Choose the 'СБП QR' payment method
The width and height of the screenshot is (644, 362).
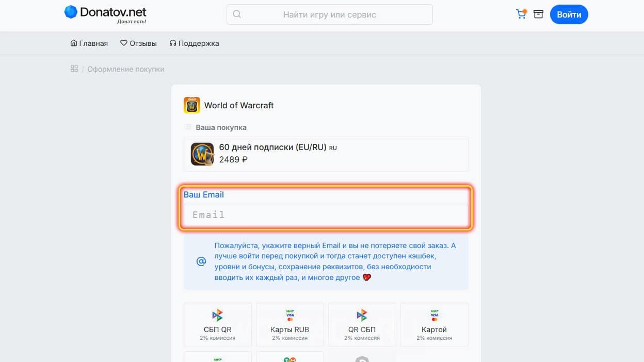218,325
